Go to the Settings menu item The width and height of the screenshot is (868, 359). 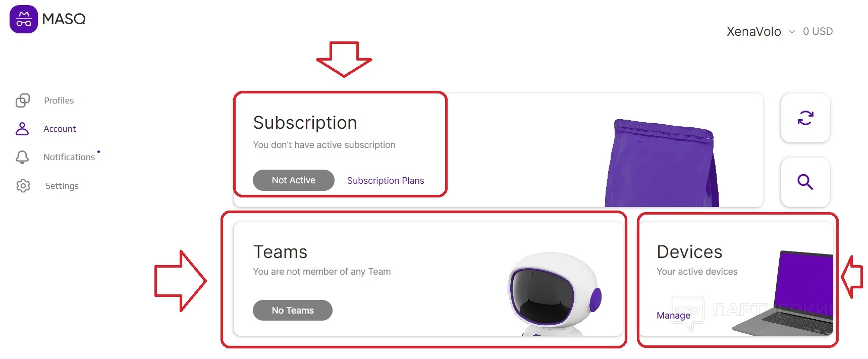click(62, 186)
